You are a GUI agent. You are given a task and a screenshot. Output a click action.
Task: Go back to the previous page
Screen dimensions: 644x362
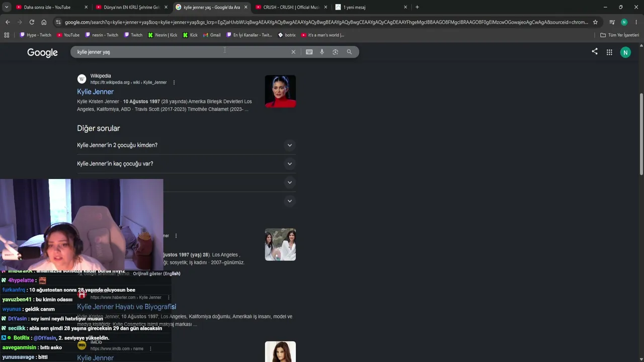(8, 22)
